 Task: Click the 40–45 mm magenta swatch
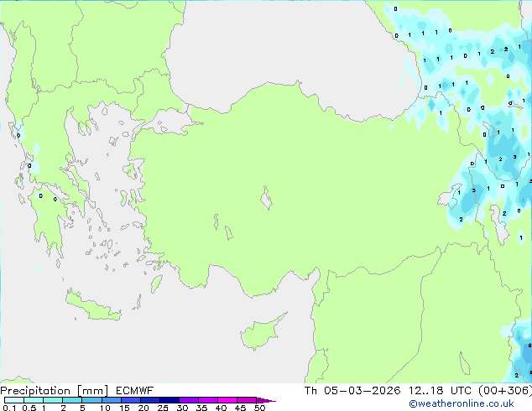point(227,400)
